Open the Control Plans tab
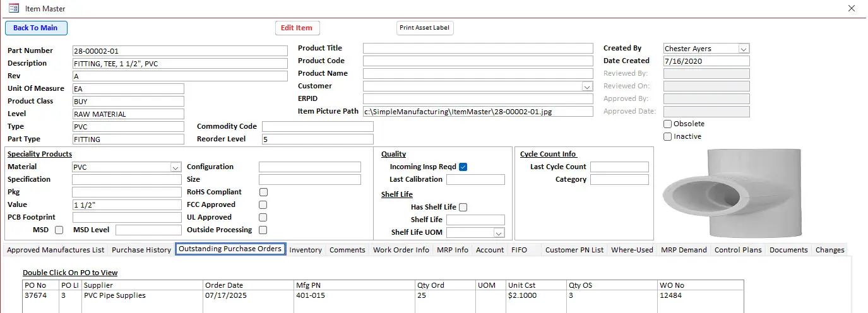Image resolution: width=868 pixels, height=313 pixels. point(738,250)
